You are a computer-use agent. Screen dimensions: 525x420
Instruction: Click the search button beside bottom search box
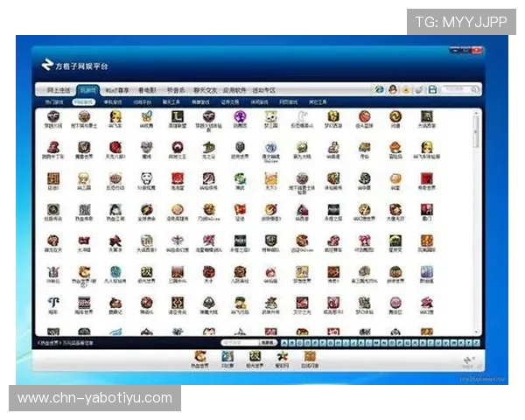click(270, 342)
